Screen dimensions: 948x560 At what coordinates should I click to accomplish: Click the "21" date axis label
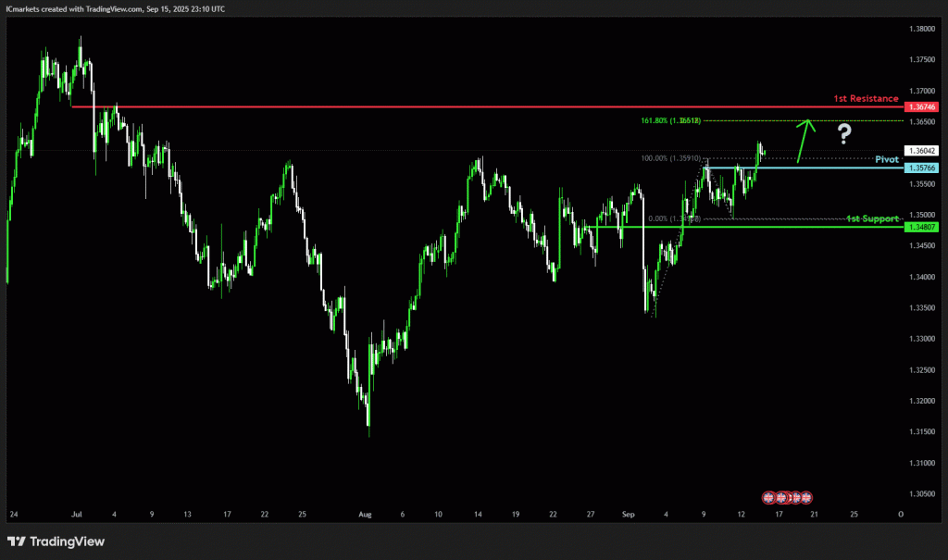(x=815, y=515)
